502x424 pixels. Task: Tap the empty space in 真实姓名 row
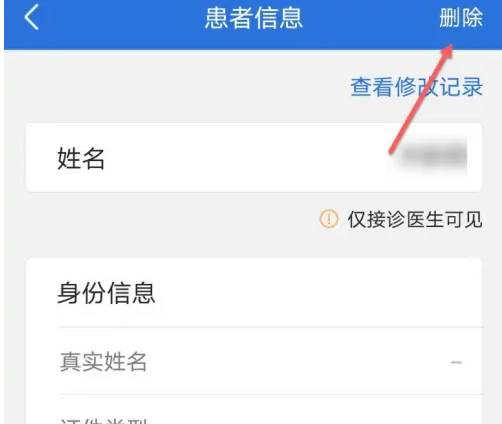(x=297, y=362)
